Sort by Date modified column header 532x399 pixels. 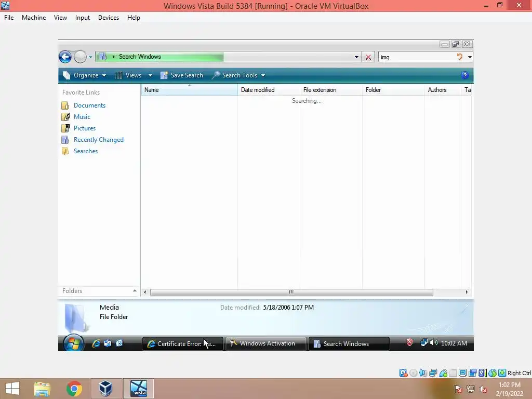[269, 90]
